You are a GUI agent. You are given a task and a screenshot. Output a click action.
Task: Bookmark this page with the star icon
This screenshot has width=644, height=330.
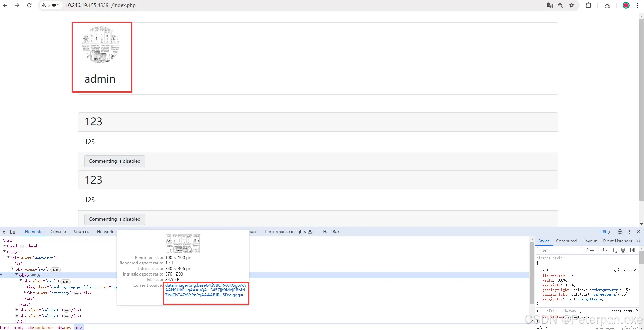(x=572, y=5)
